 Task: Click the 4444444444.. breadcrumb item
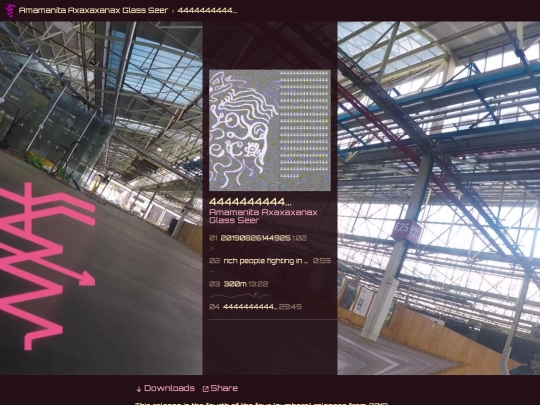pyautogui.click(x=207, y=10)
